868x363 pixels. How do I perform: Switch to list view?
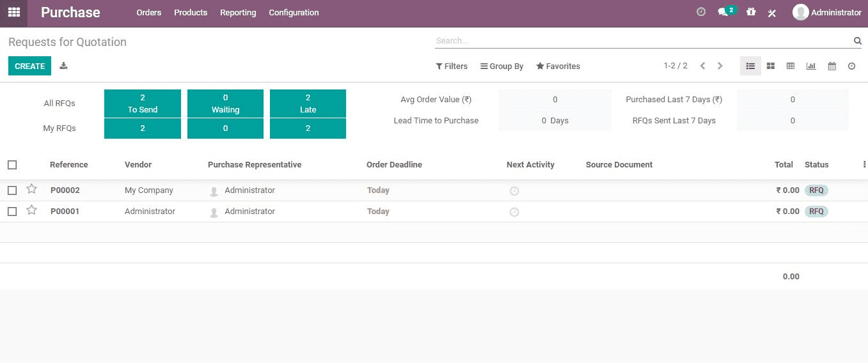(750, 66)
